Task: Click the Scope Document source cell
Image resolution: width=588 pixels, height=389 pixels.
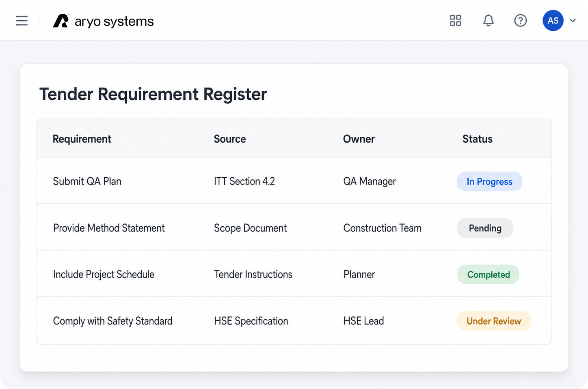Action: click(x=250, y=228)
